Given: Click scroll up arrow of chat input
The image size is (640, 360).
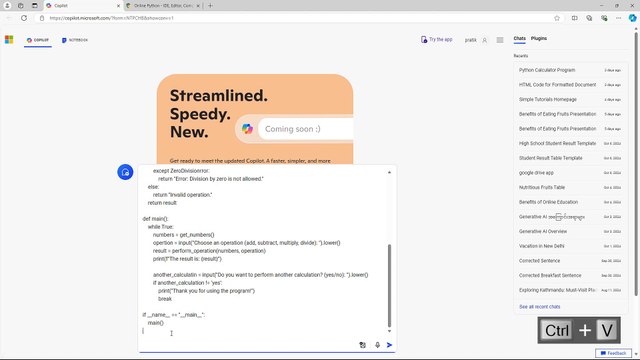Looking at the screenshot, I should point(389,172).
